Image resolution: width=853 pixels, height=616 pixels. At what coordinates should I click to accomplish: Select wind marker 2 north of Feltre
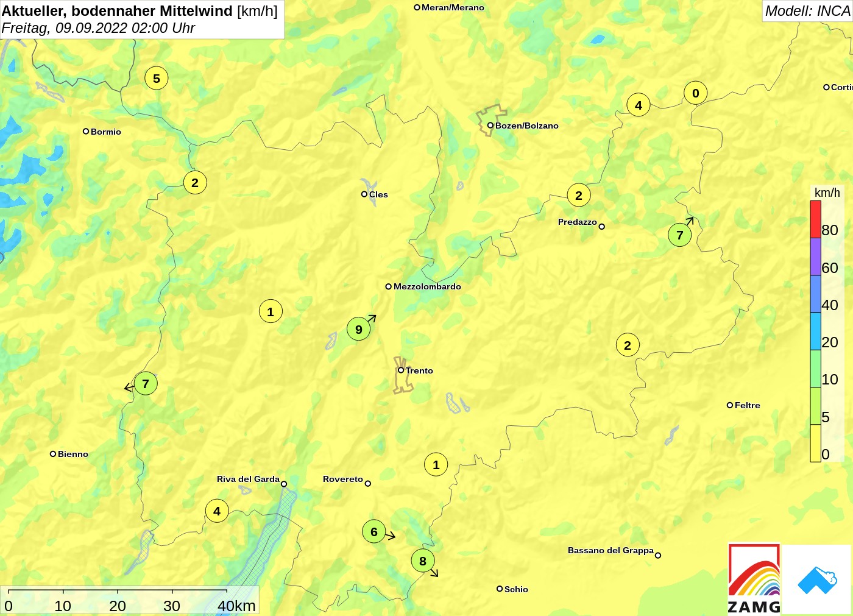point(628,345)
